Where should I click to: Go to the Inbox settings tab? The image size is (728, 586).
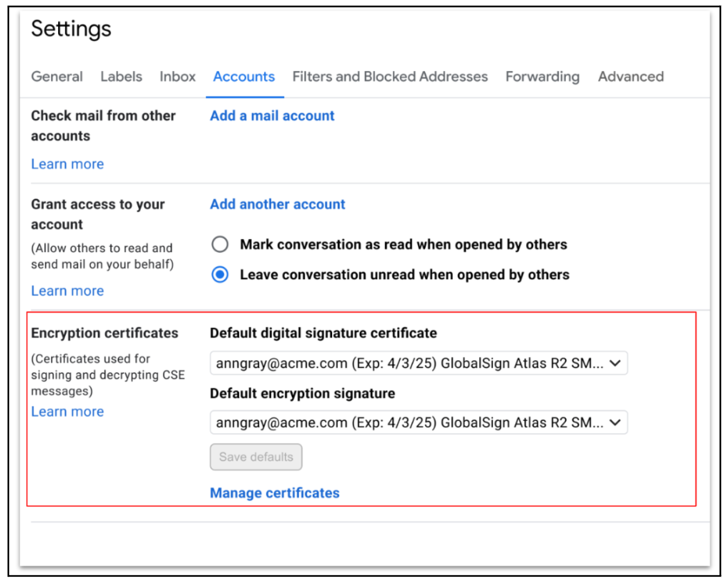[x=177, y=77]
